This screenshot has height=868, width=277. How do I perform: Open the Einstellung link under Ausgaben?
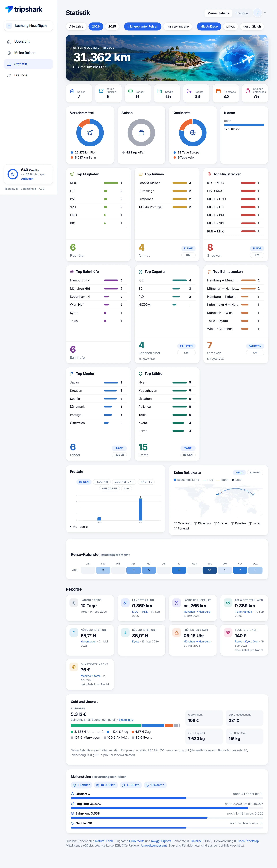pyautogui.click(x=126, y=720)
